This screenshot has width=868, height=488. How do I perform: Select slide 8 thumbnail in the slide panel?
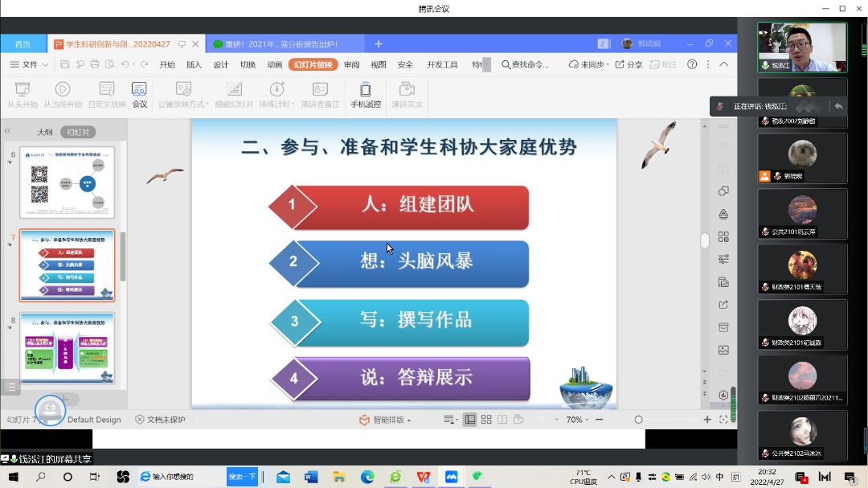pyautogui.click(x=68, y=347)
